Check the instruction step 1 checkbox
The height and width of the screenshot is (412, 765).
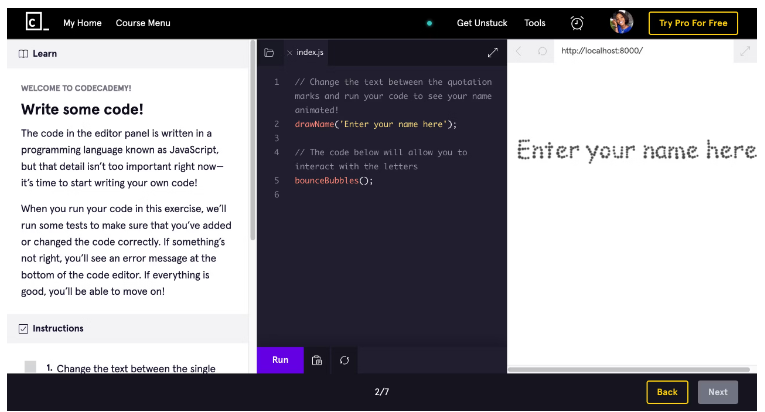coord(30,367)
